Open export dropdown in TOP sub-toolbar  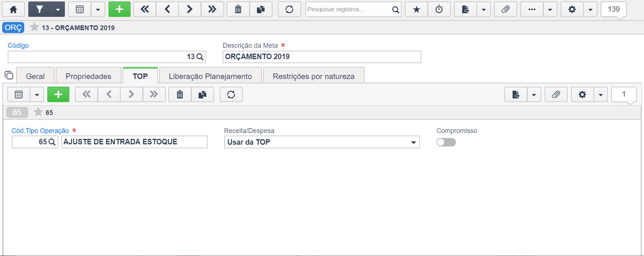pos(534,95)
